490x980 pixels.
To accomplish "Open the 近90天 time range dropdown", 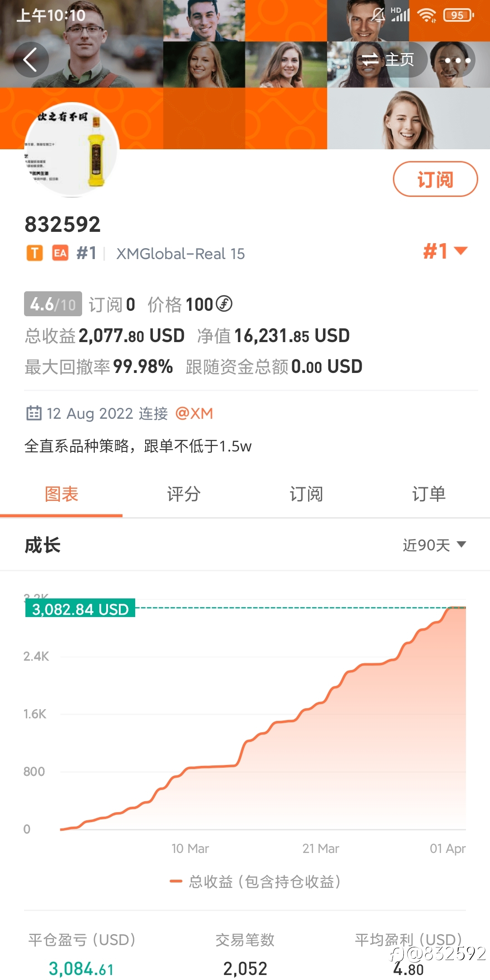I will coord(434,544).
